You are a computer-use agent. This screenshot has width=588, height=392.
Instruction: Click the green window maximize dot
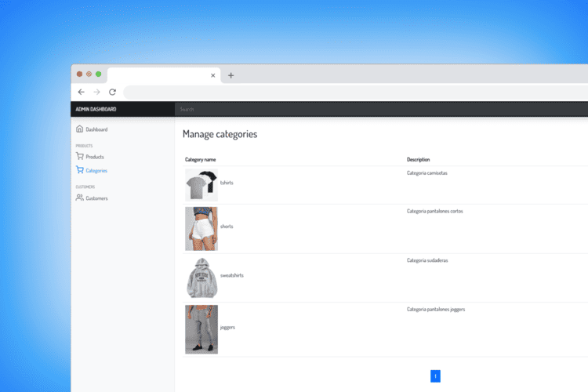[98, 74]
